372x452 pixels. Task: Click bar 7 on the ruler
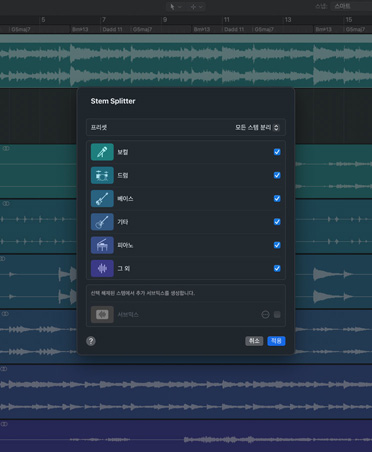coord(104,20)
